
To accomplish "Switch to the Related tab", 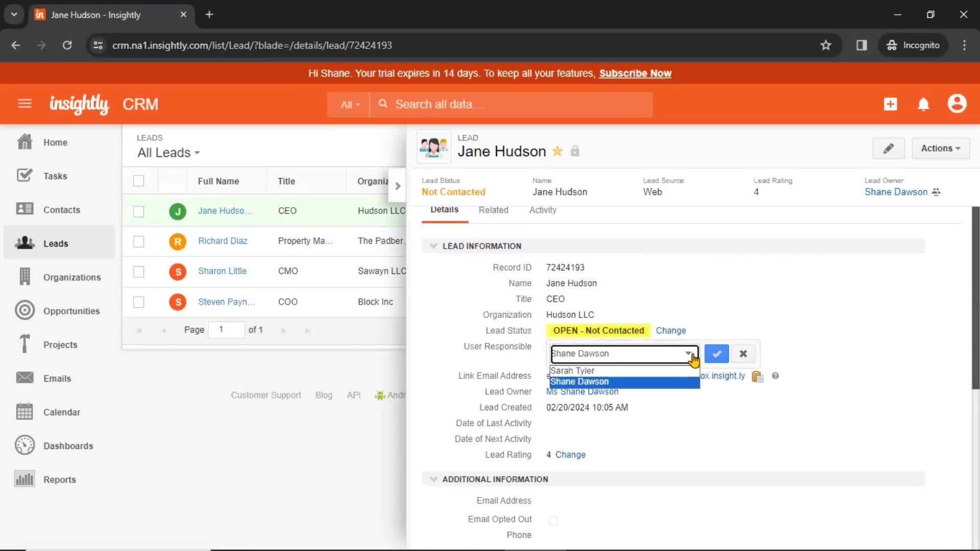I will 493,209.
